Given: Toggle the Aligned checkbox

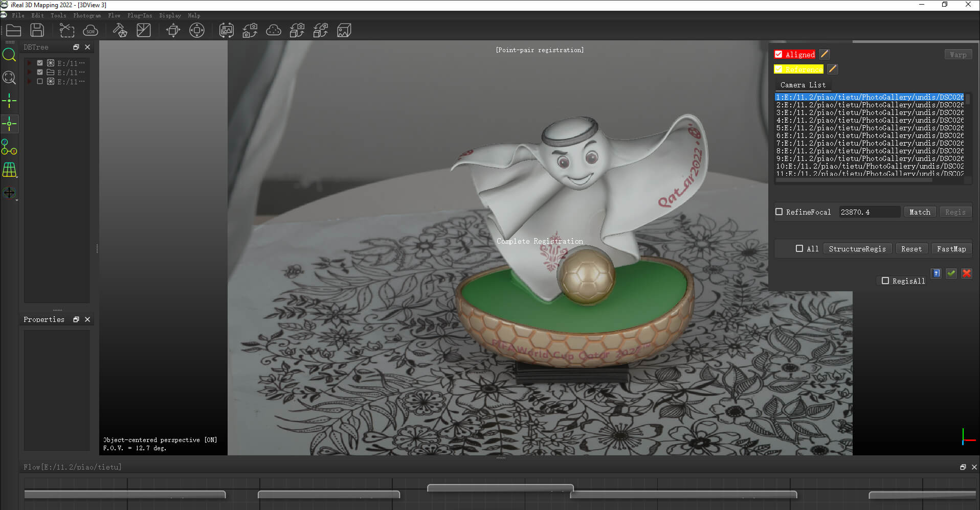Looking at the screenshot, I should [x=778, y=54].
